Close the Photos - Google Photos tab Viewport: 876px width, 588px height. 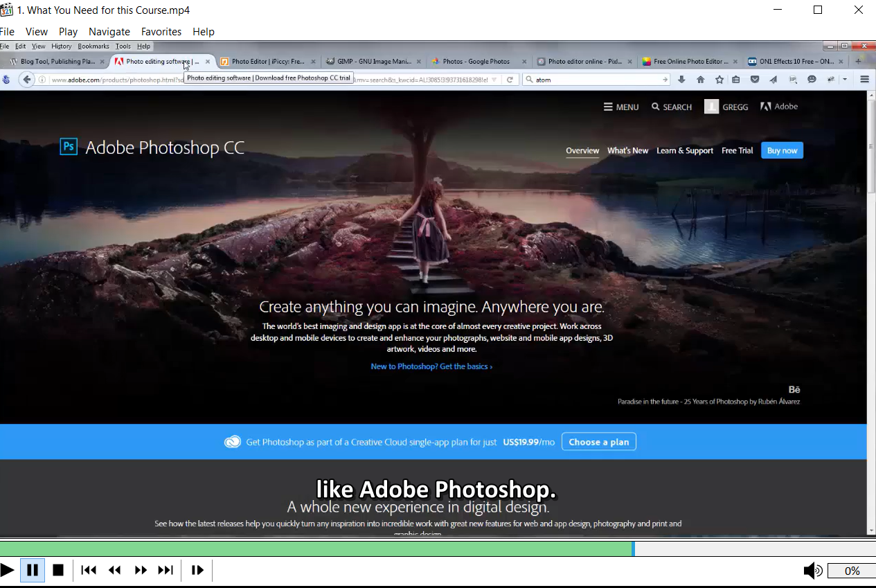click(x=524, y=62)
